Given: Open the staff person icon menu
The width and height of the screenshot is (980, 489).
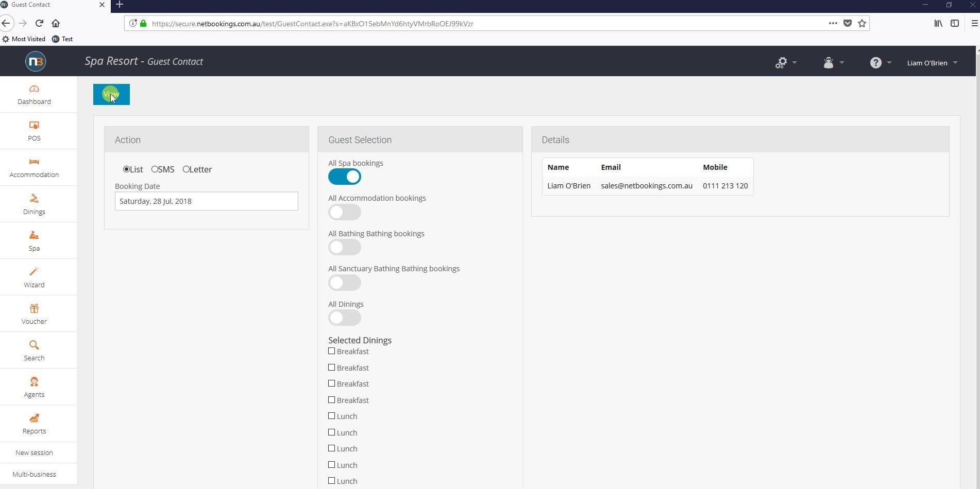Looking at the screenshot, I should [x=828, y=62].
